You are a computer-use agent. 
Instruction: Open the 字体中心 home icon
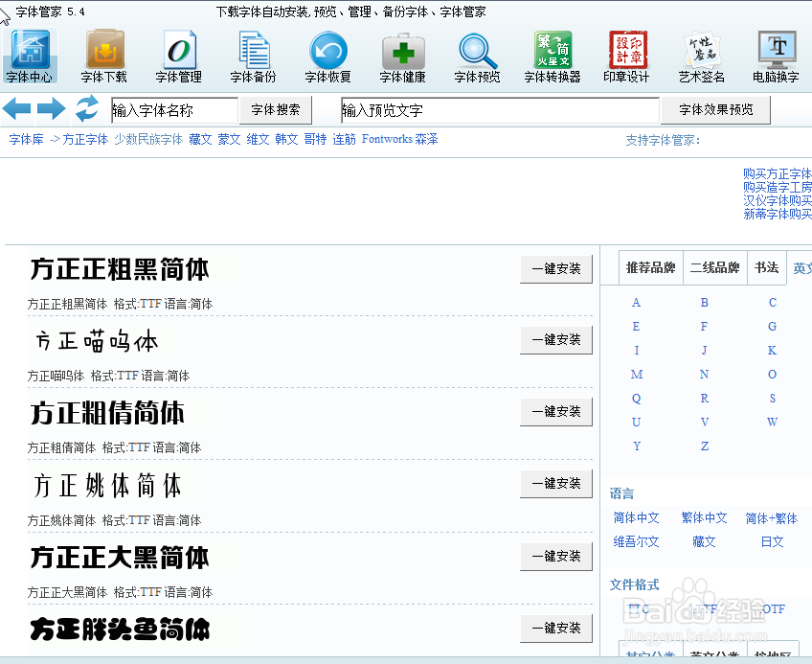click(x=30, y=56)
